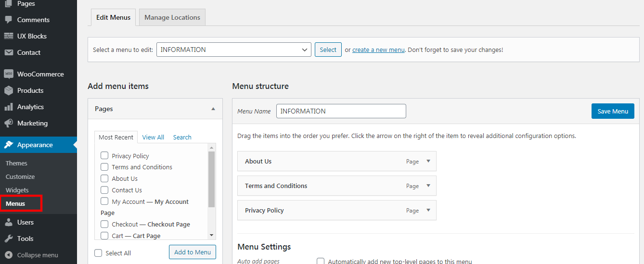Open the Menus submenu item

click(x=15, y=203)
